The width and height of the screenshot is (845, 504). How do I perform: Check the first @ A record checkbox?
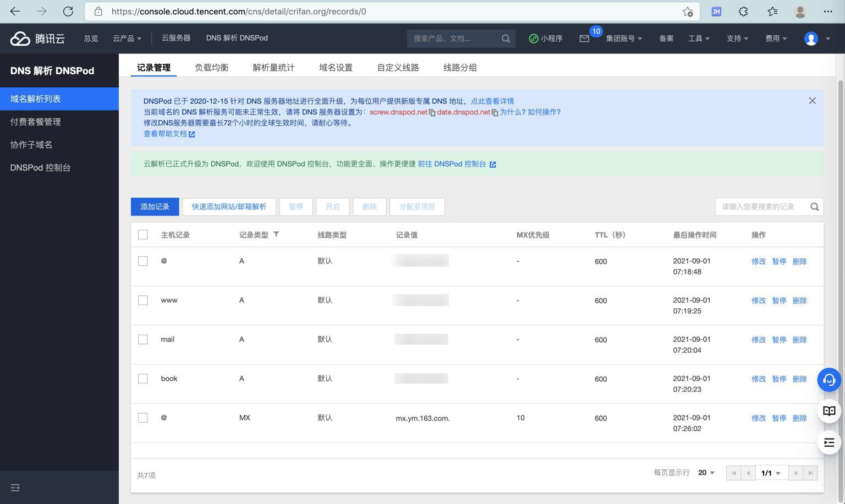(x=143, y=261)
